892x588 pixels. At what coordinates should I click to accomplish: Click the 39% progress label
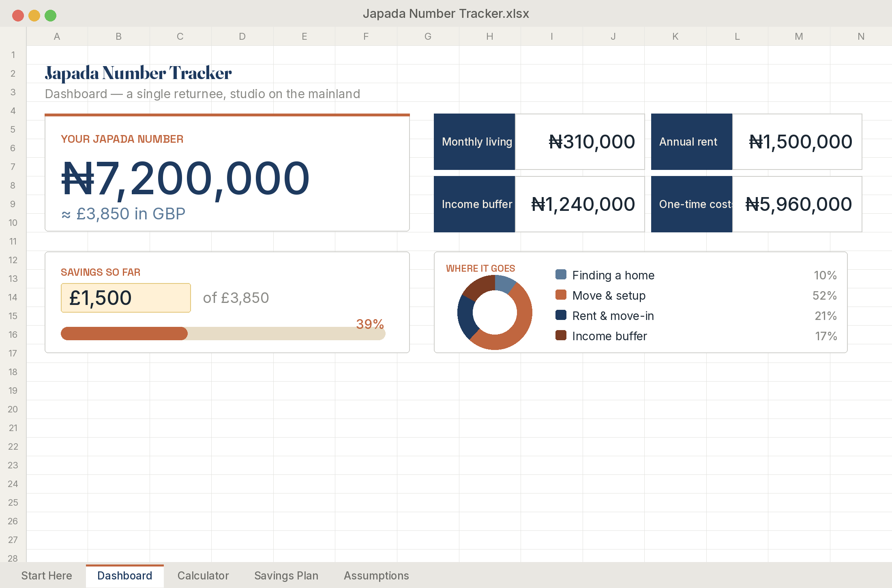(370, 324)
